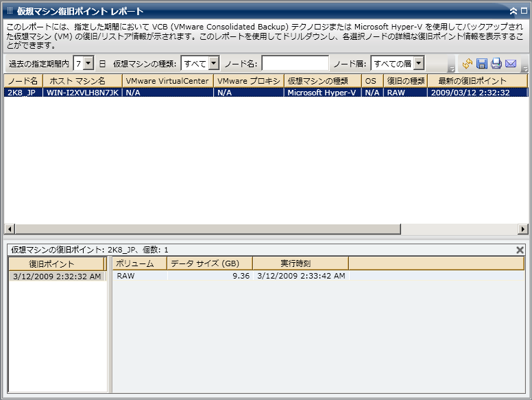Select the 2K8_JP node cell
This screenshot has width=532, height=400.
point(23,93)
